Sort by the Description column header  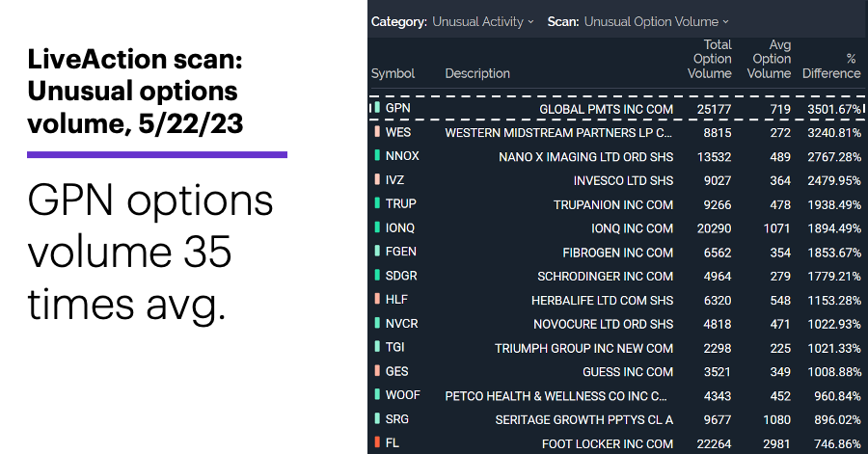pyautogui.click(x=477, y=73)
